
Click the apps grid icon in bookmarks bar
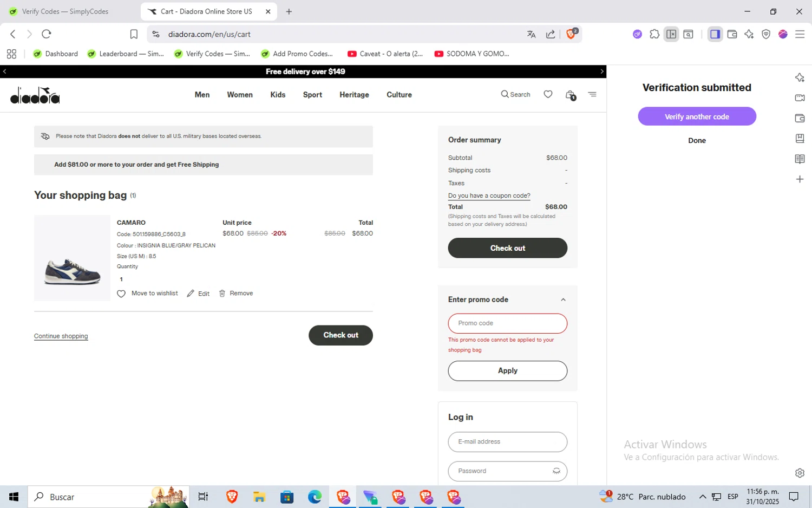coord(11,54)
